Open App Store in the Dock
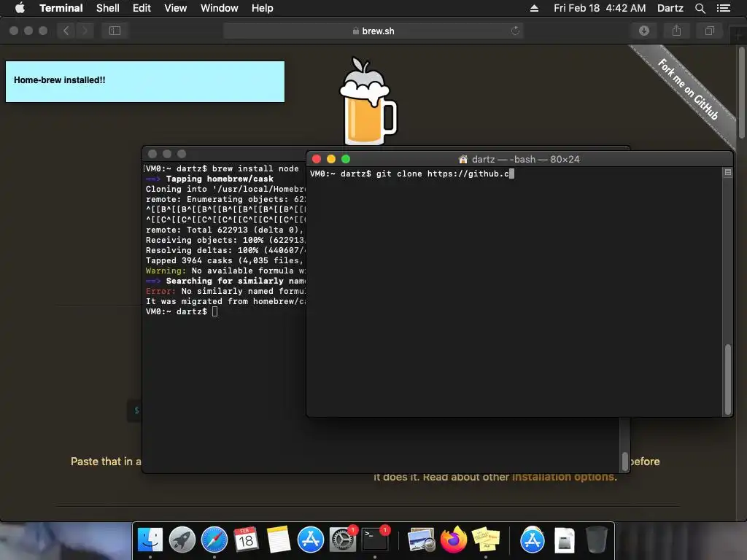The width and height of the screenshot is (747, 560). pos(311,540)
